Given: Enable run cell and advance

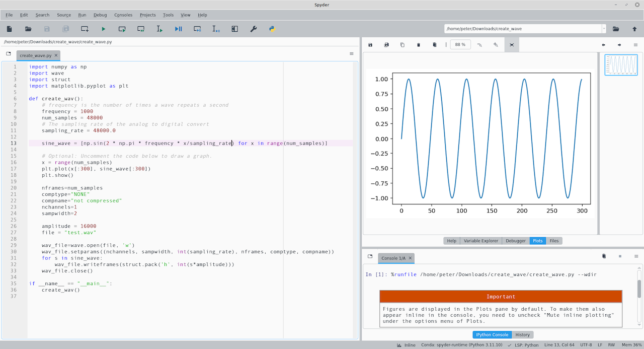Looking at the screenshot, I should pyautogui.click(x=140, y=29).
